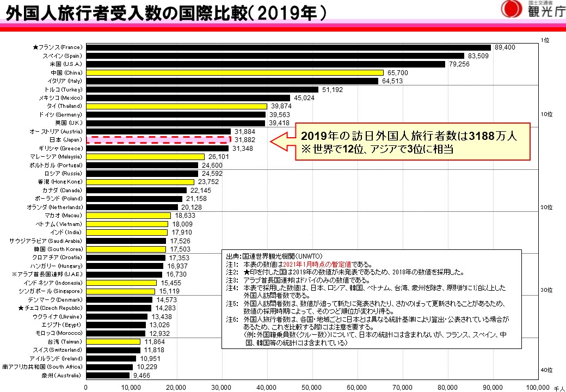The image size is (566, 392).
Task: Click the 50,000 x-axis tick label
Action: [x=311, y=387]
